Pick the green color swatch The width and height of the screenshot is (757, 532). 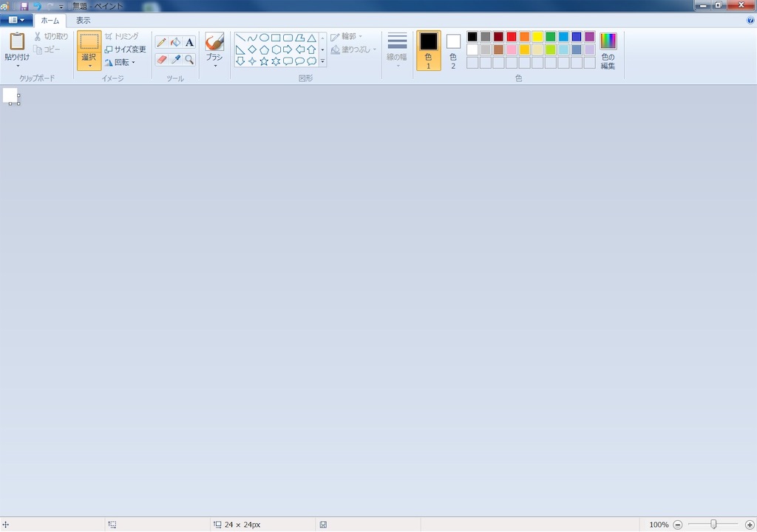550,37
